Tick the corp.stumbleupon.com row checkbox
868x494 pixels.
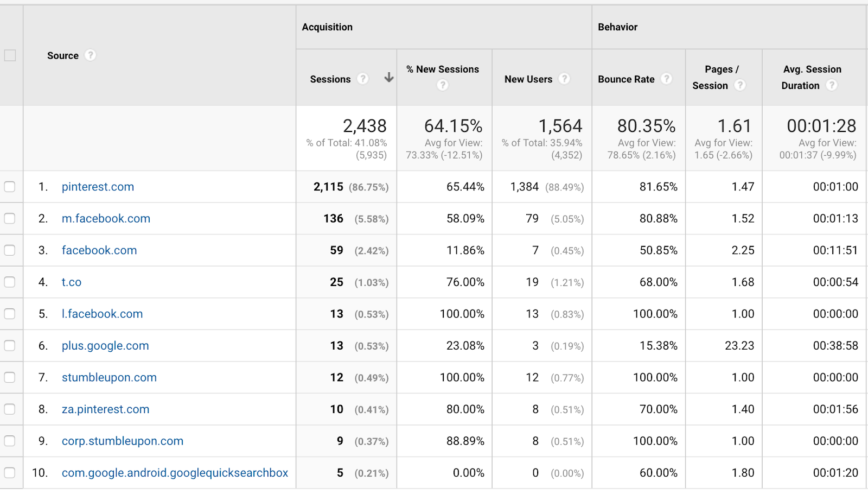10,441
